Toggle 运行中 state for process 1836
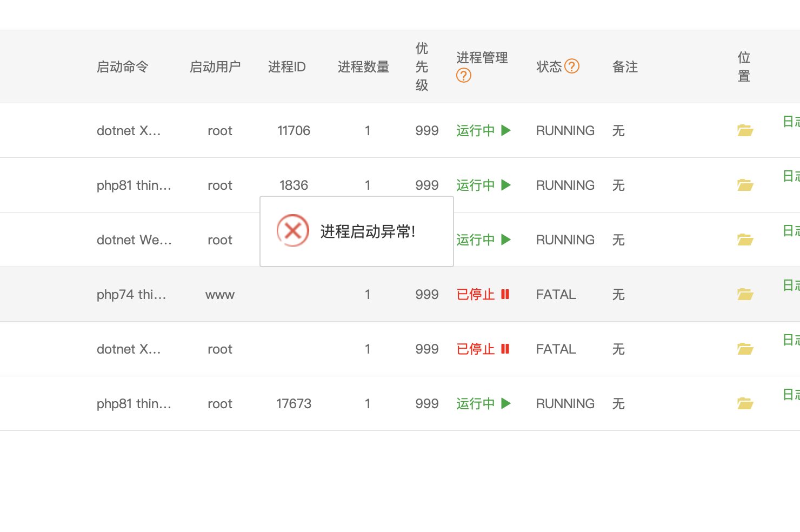 483,185
